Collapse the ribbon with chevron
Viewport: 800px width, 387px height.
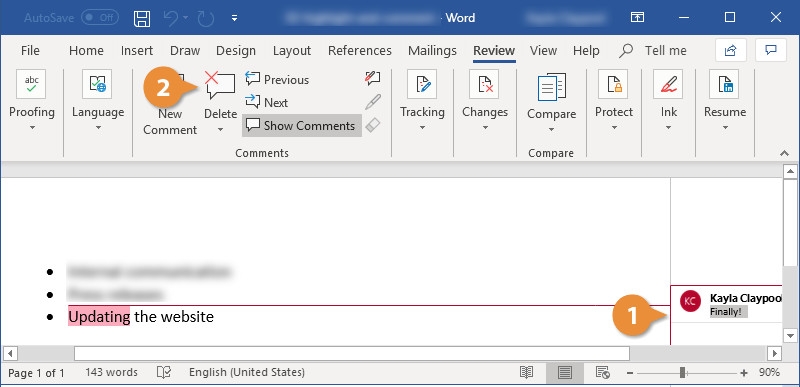coord(784,153)
